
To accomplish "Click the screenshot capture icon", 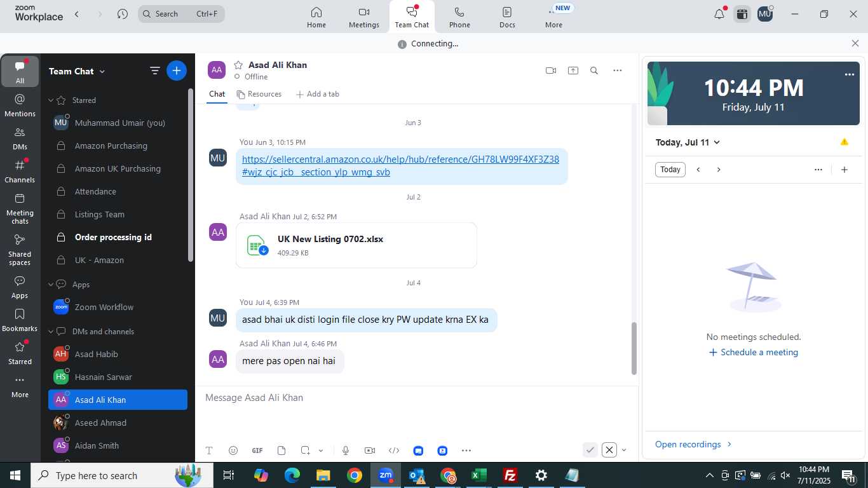I will pos(306,451).
